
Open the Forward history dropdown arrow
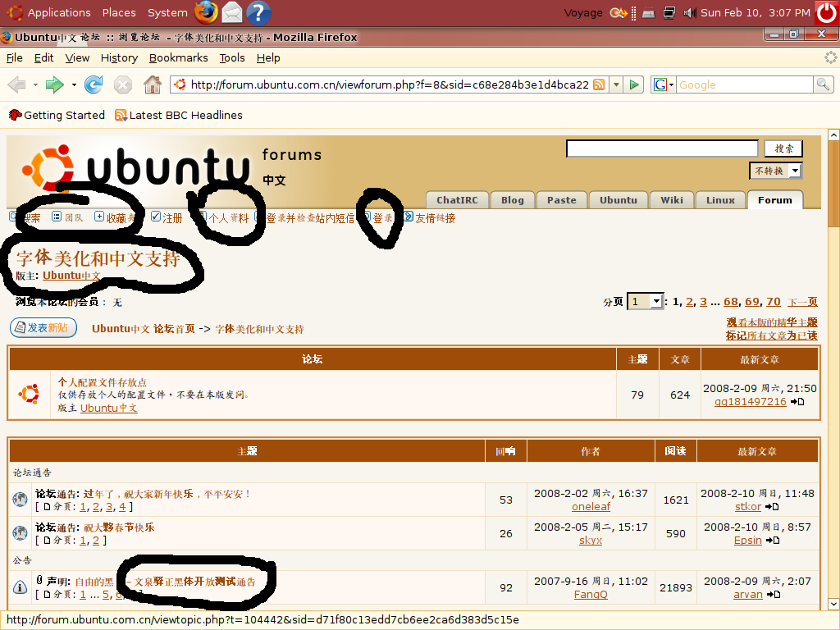[74, 84]
